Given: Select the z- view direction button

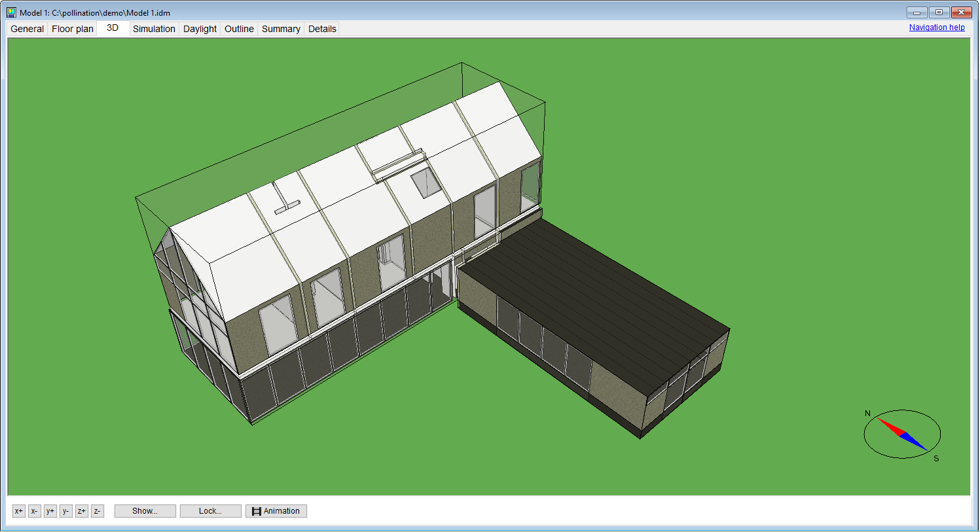Looking at the screenshot, I should (x=97, y=511).
